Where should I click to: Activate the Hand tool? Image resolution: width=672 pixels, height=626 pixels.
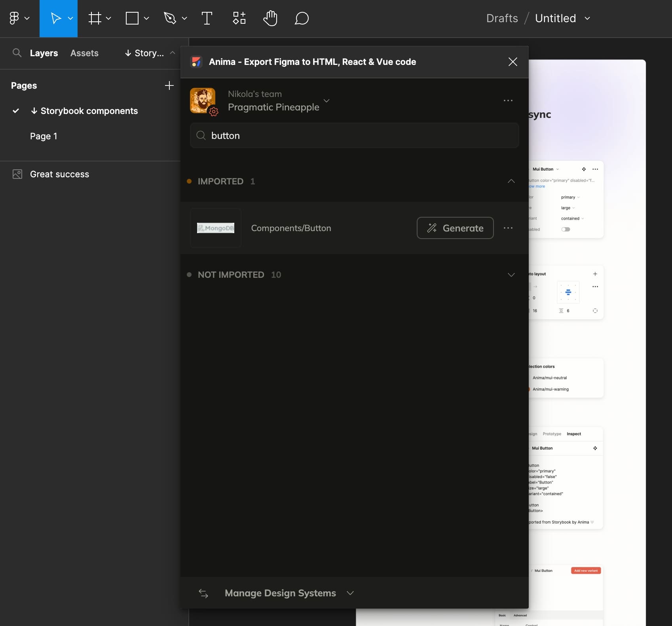point(270,18)
